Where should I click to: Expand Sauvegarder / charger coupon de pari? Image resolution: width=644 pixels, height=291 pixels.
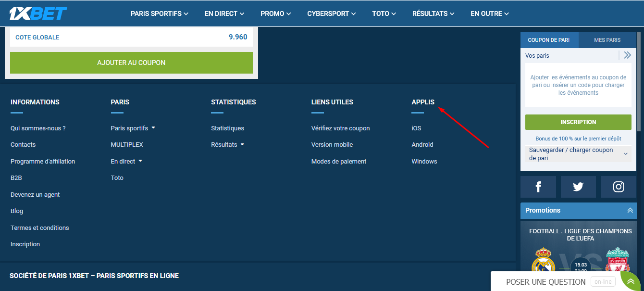coord(578,154)
